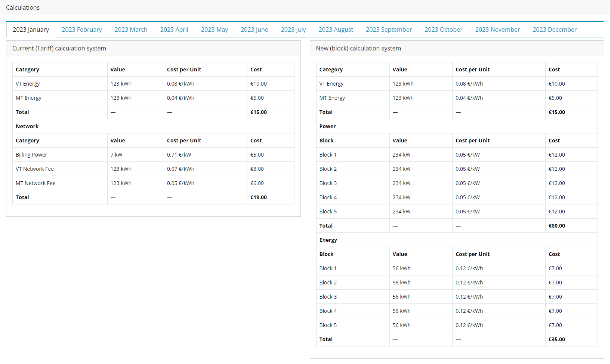Open the 2023 December tab
This screenshot has width=611, height=364.
click(x=555, y=30)
